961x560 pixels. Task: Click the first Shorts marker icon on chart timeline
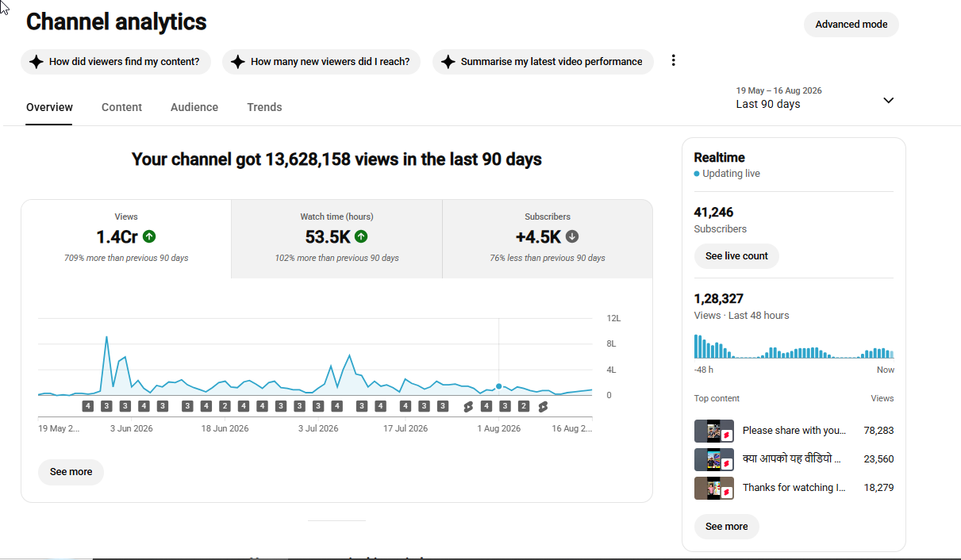coord(468,406)
